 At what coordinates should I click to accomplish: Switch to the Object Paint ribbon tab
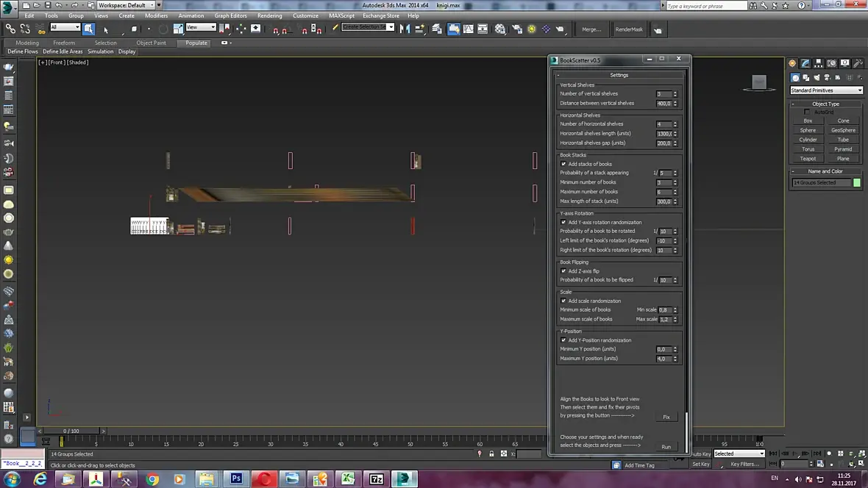point(151,43)
